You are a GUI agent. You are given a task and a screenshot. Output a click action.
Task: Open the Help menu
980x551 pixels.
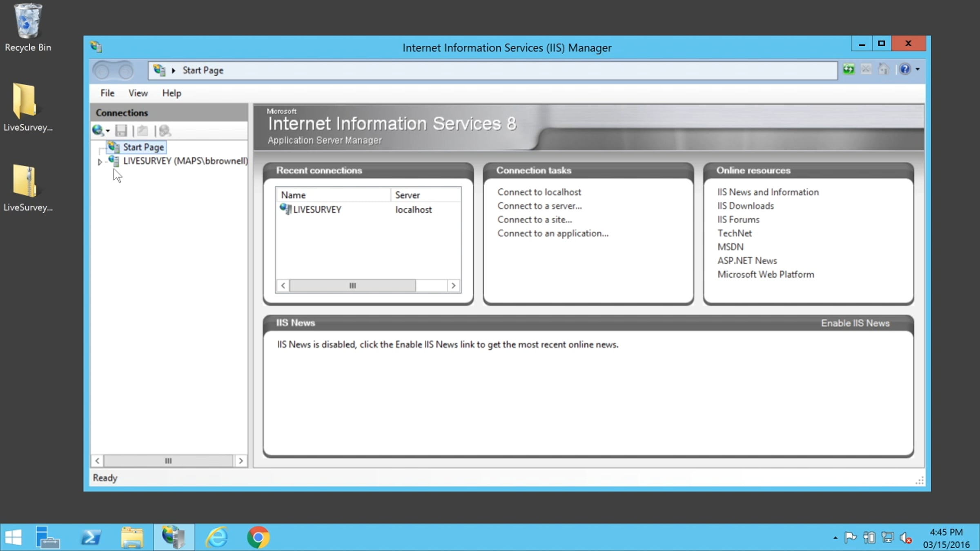coord(171,93)
